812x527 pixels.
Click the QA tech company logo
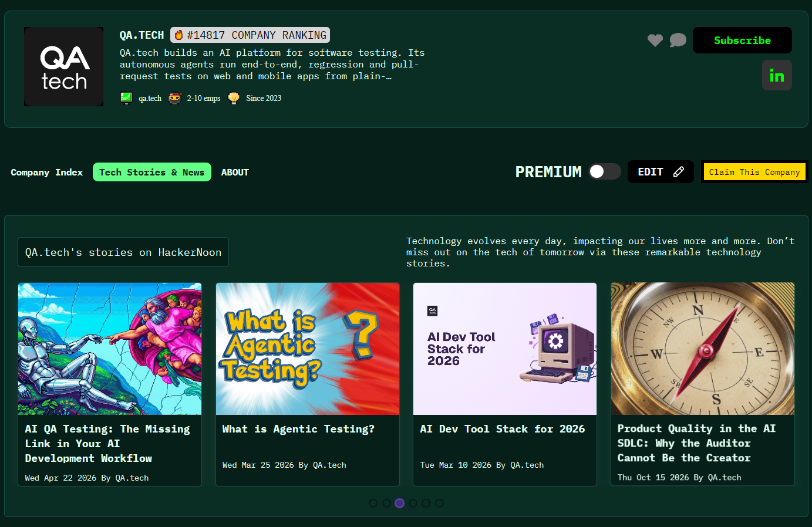(63, 66)
